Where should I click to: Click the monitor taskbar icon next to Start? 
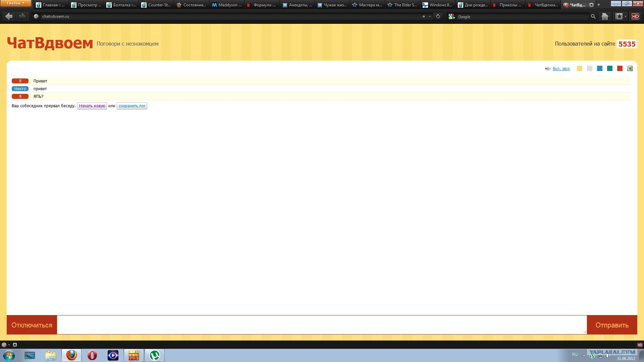pos(30,355)
